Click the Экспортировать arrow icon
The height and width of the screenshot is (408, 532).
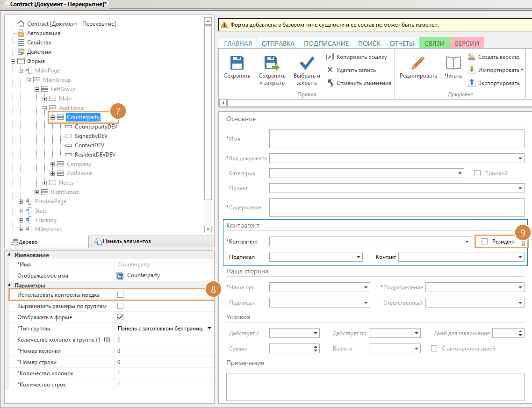tap(472, 83)
